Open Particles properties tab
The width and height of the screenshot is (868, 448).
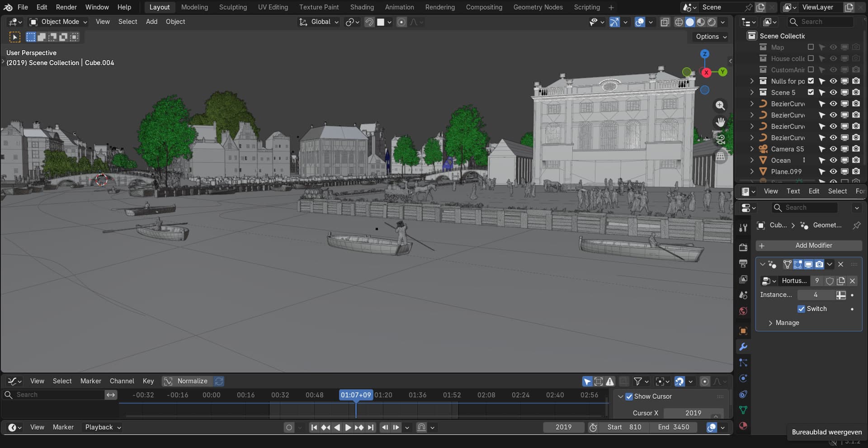point(743,363)
